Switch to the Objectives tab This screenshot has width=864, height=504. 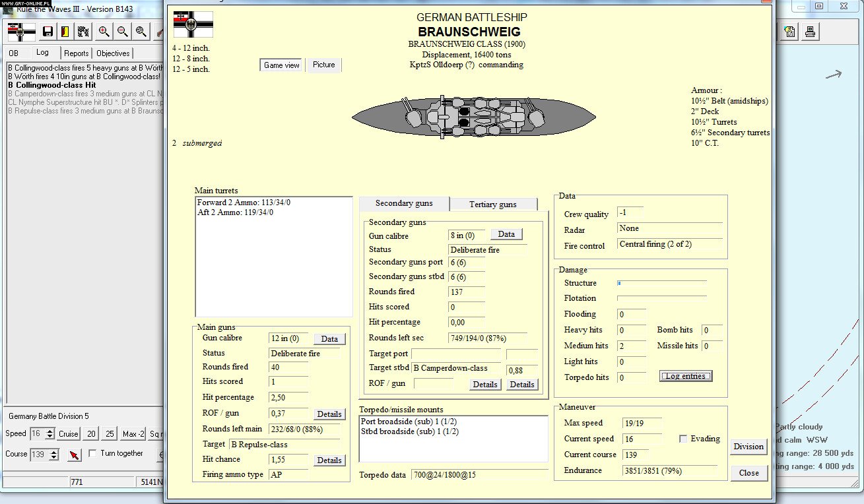point(112,53)
